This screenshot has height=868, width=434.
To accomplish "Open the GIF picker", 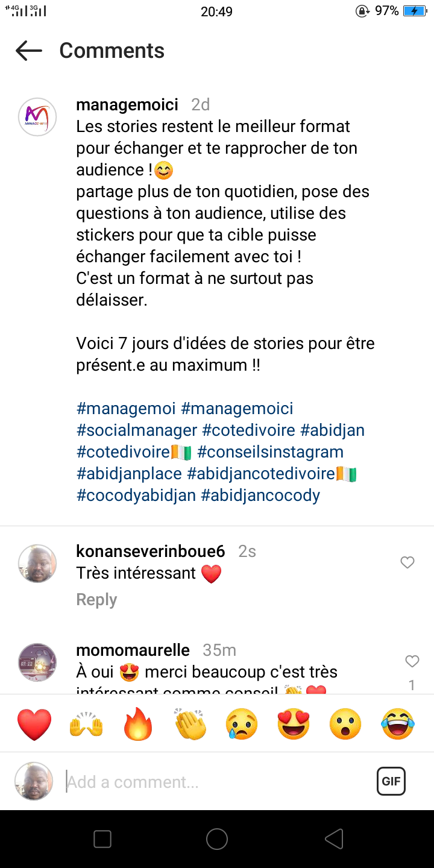I will 391,782.
